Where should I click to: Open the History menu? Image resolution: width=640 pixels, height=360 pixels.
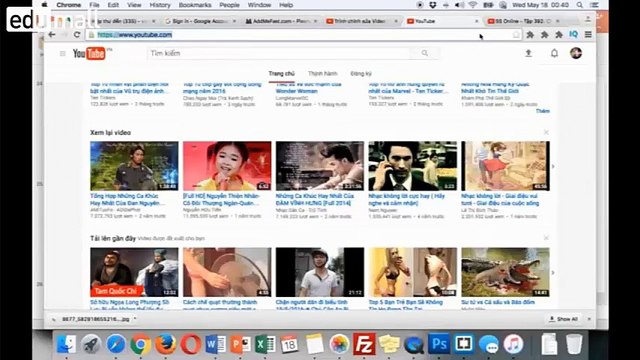(160, 5)
